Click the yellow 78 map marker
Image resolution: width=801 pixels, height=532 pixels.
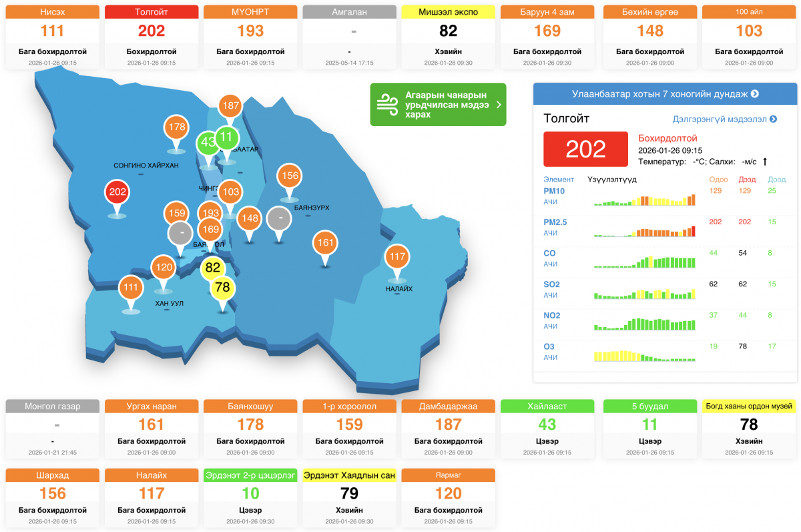[x=223, y=288]
